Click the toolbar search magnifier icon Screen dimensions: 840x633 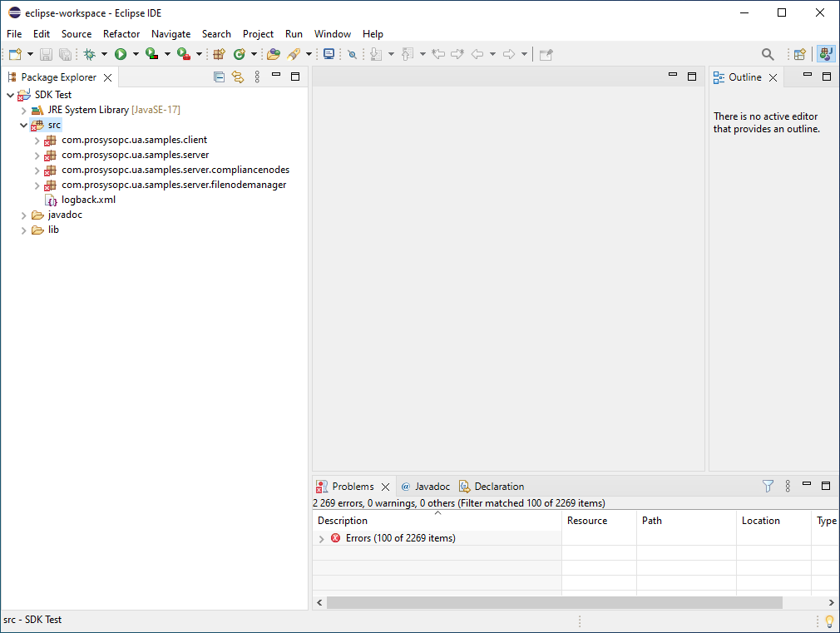point(768,54)
